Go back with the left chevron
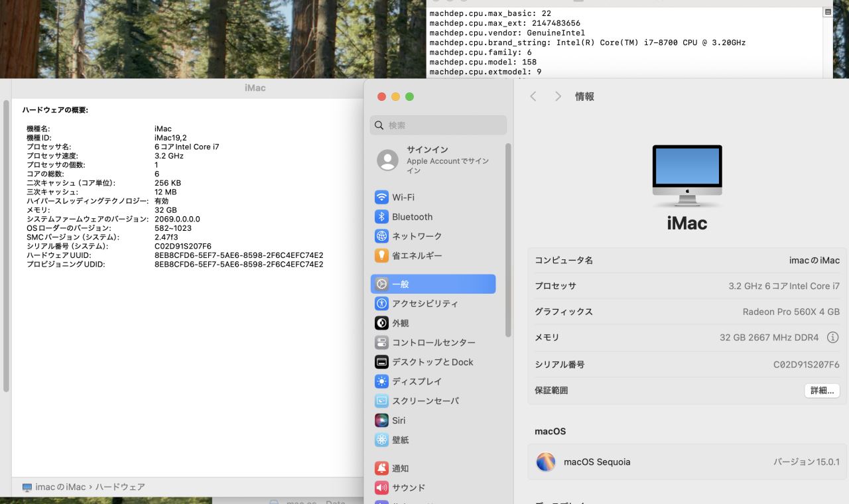This screenshot has height=504, width=849. click(x=533, y=97)
